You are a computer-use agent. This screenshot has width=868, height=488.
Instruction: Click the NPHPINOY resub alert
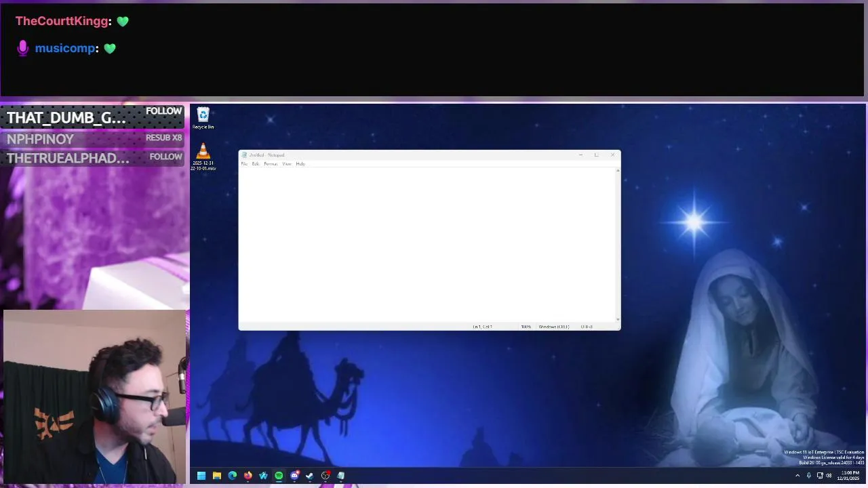click(93, 139)
